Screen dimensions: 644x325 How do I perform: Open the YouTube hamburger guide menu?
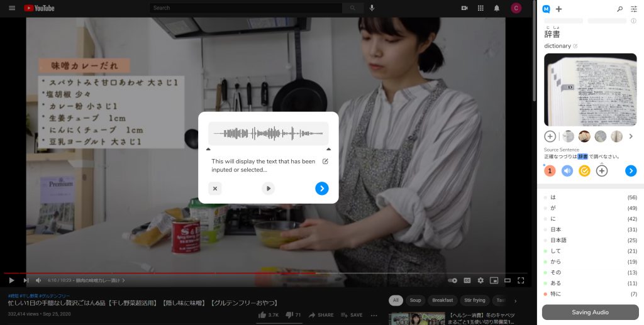click(x=12, y=8)
